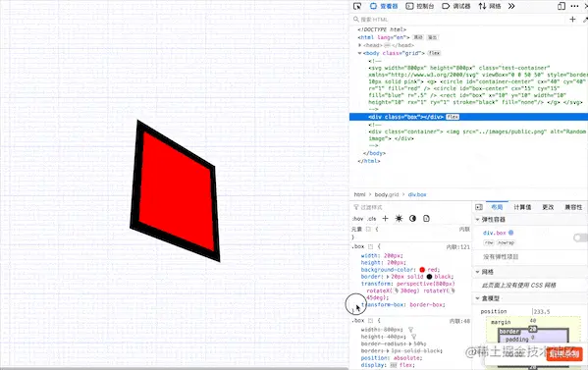Switch to the 网络 Network tab
The width and height of the screenshot is (588, 370).
490,6
